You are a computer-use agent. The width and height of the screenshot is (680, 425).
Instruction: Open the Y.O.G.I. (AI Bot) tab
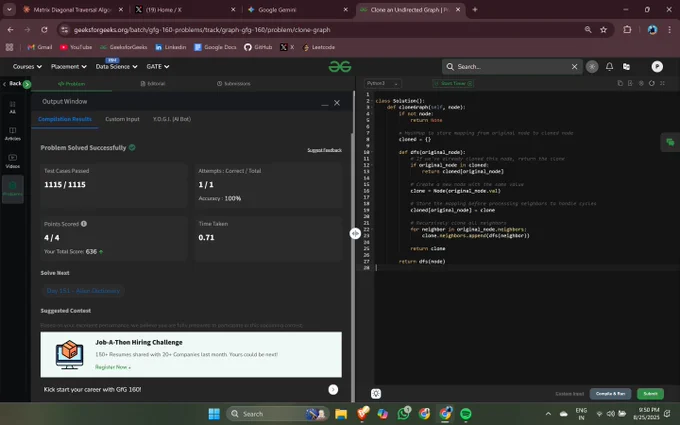click(172, 119)
